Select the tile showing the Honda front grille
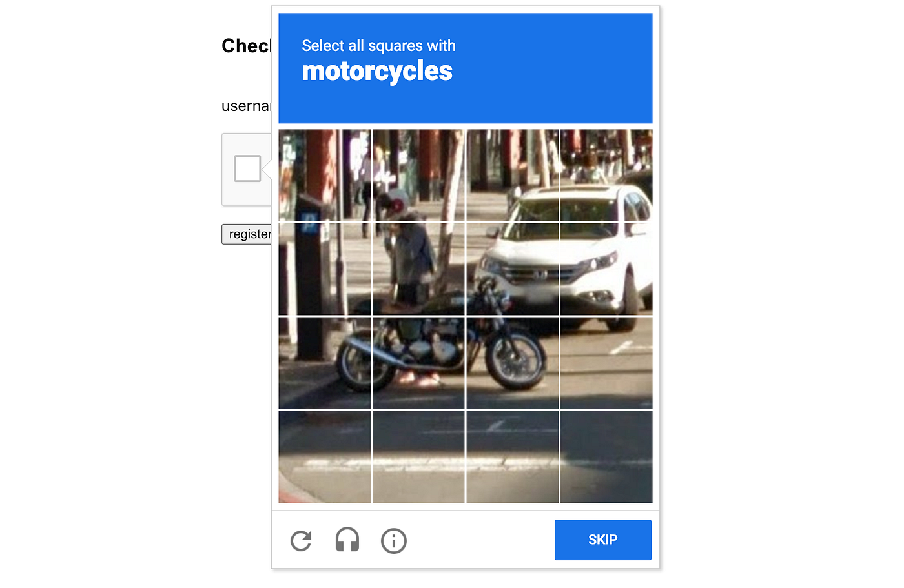 tap(513, 269)
